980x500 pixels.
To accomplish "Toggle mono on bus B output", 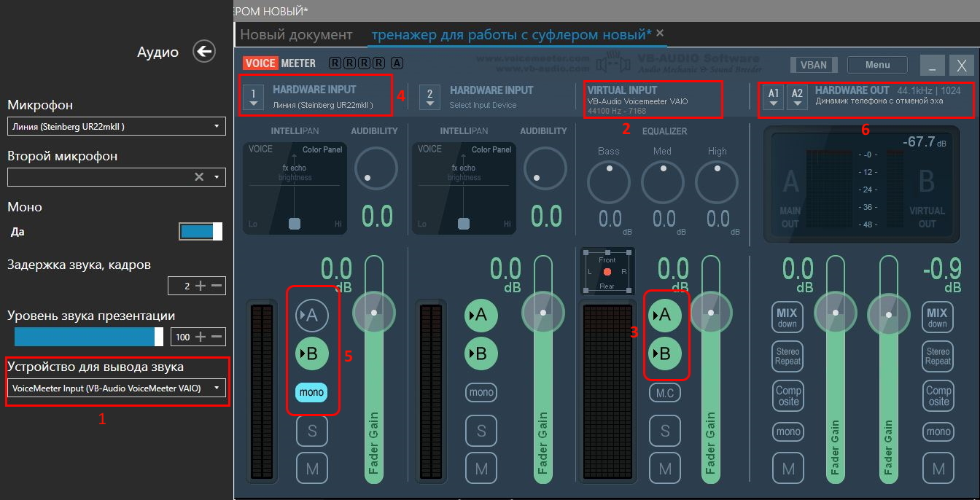I will click(x=938, y=431).
